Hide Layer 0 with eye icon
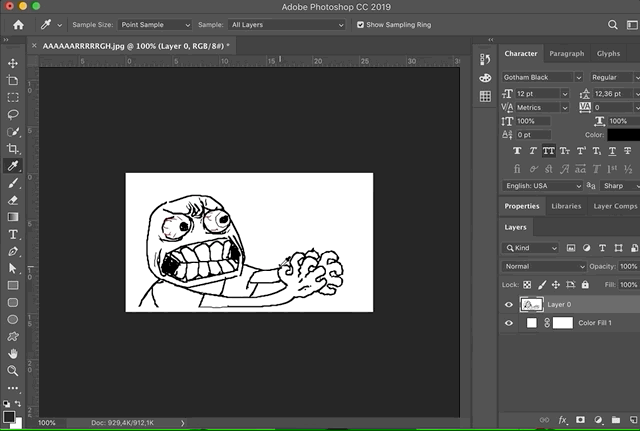640x431 pixels. pos(509,304)
